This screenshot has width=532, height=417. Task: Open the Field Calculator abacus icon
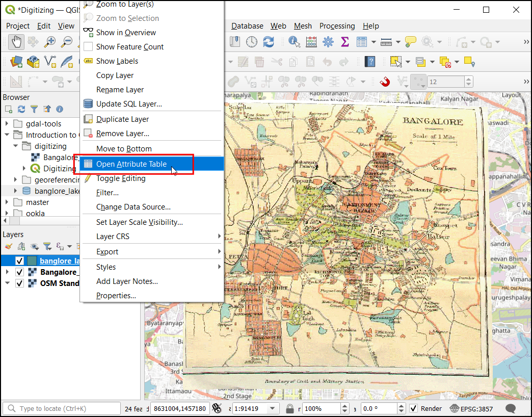click(x=311, y=42)
